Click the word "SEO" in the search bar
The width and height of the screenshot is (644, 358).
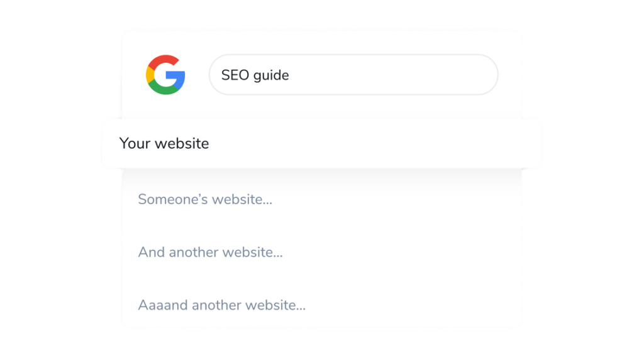point(235,75)
